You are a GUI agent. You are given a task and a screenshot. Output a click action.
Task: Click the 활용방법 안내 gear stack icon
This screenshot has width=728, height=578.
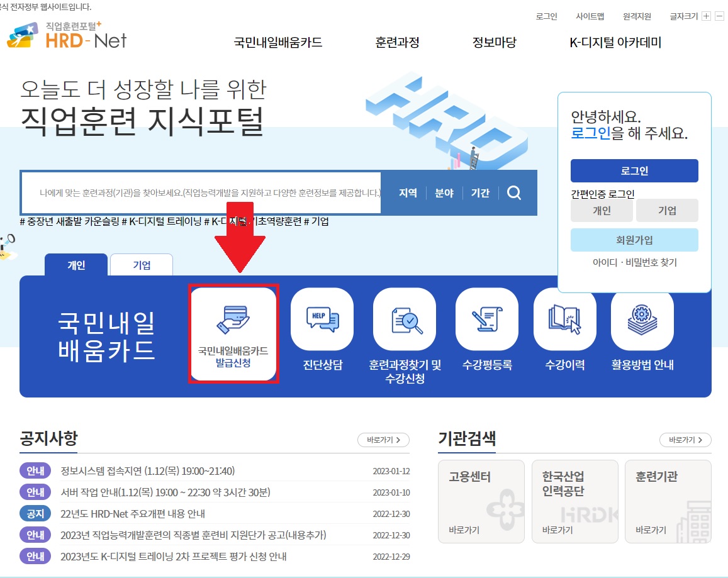pos(642,320)
